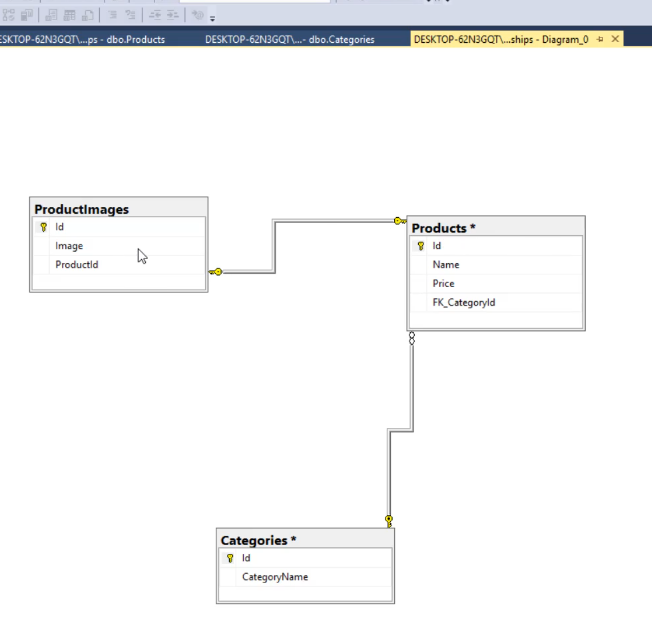Click the page-with-table icon before the first separator
The height and width of the screenshot is (632, 652).
(88, 15)
